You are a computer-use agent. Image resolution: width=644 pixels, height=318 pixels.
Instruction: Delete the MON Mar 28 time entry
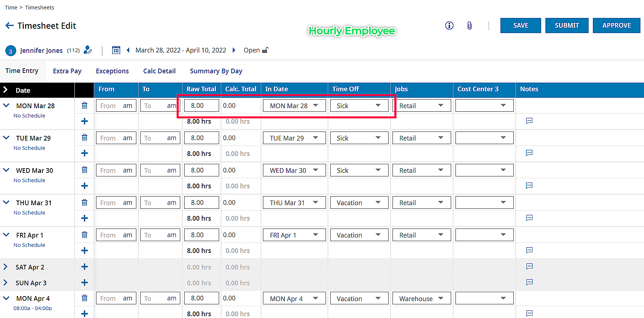pyautogui.click(x=85, y=105)
